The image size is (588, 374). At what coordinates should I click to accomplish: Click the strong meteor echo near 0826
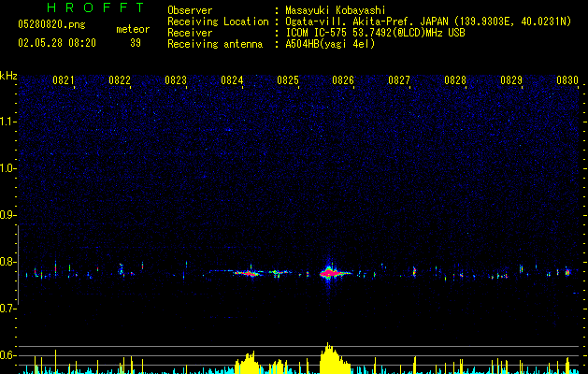(330, 273)
